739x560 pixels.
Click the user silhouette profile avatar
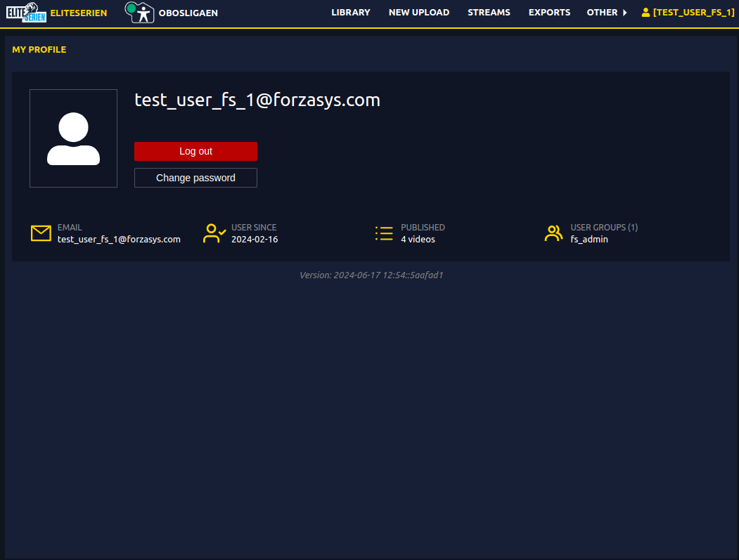(x=73, y=138)
